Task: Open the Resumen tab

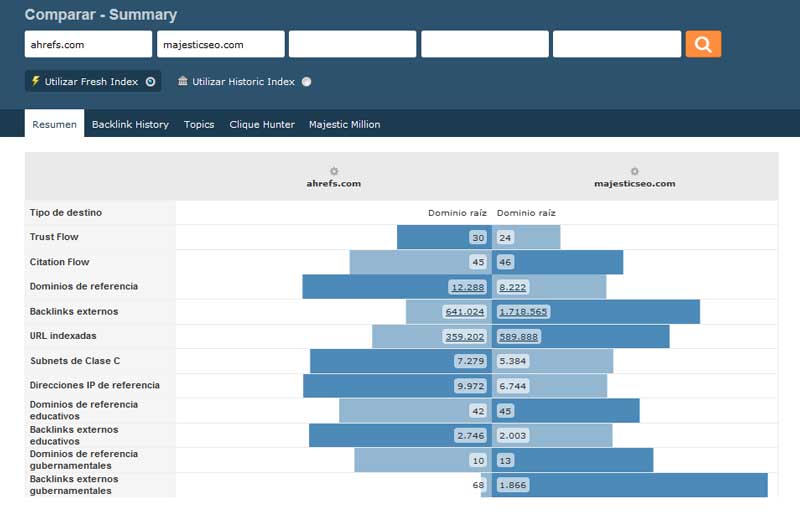Action: [54, 124]
